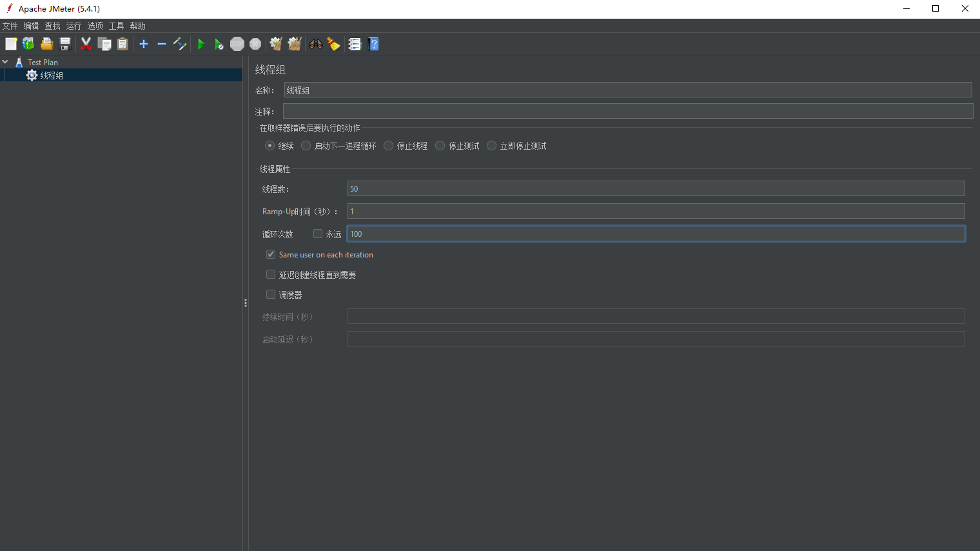Click the Test Plan flask icon
The image size is (980, 551).
(19, 62)
